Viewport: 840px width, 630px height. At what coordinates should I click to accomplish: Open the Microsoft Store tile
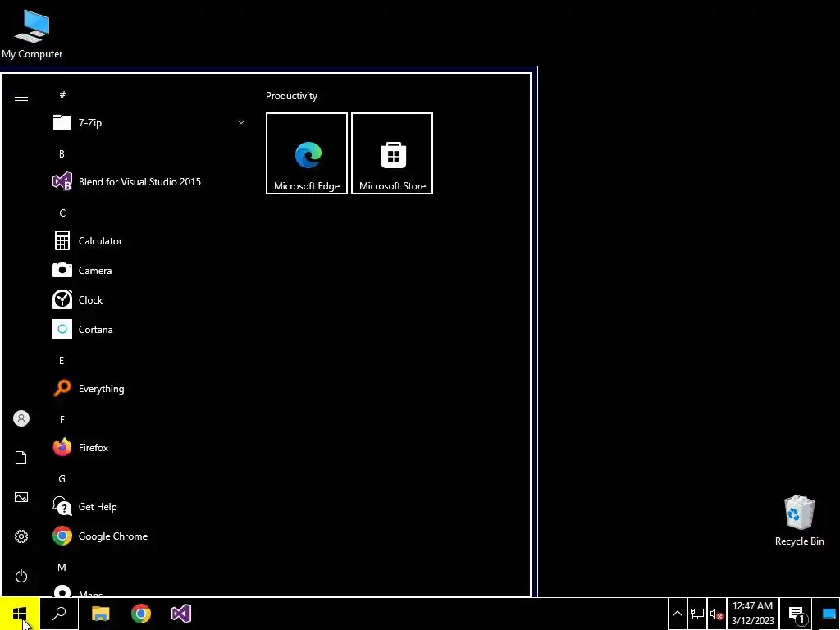[392, 153]
